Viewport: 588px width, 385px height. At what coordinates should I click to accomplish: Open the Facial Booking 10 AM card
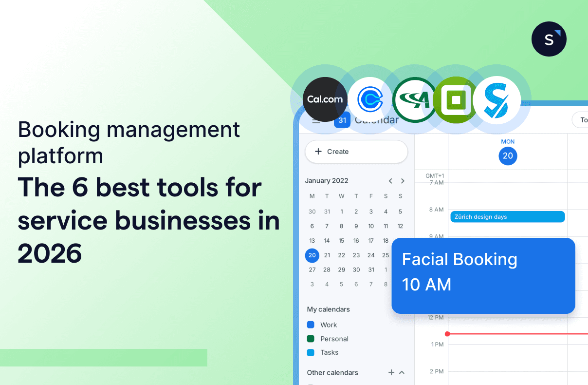483,276
